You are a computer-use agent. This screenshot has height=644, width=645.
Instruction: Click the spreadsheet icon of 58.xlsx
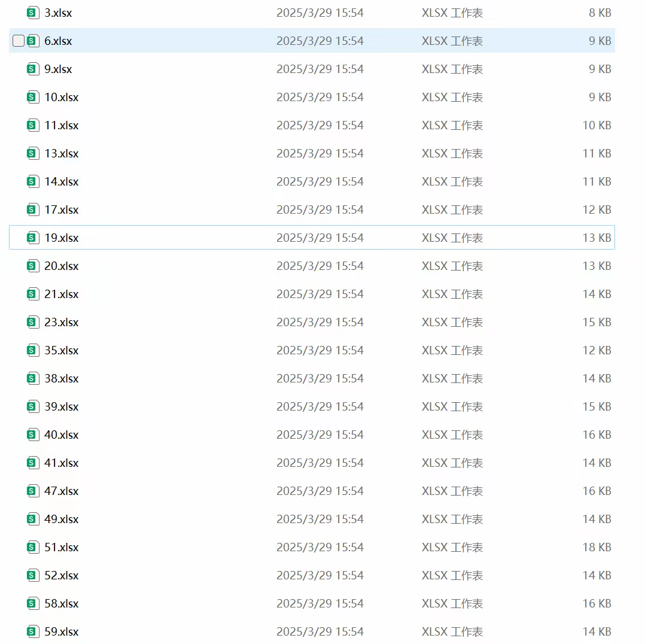pyautogui.click(x=33, y=604)
